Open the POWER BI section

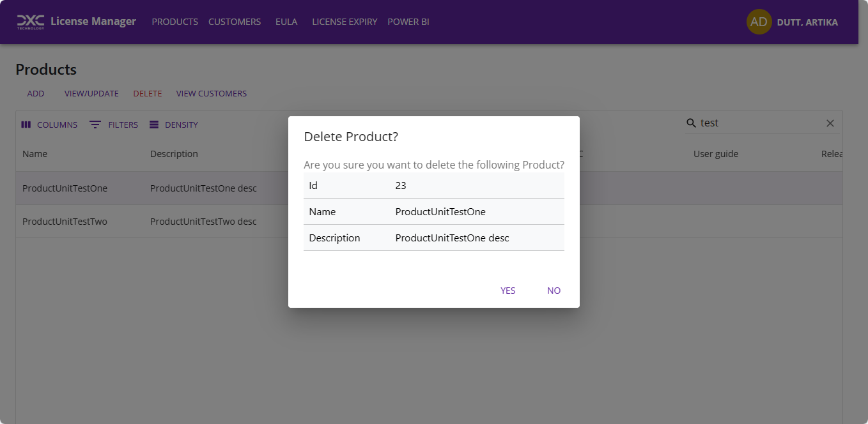point(408,22)
